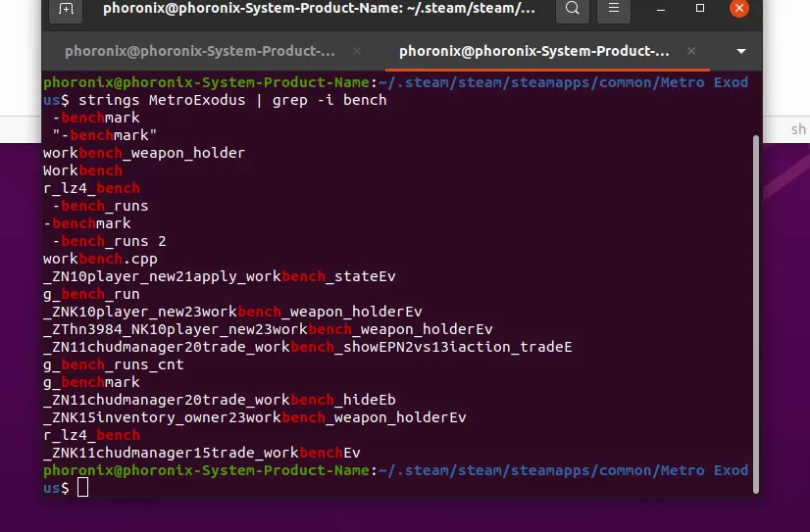Click the quoted '"-benchmark"' output line
810x532 pixels.
[104, 135]
